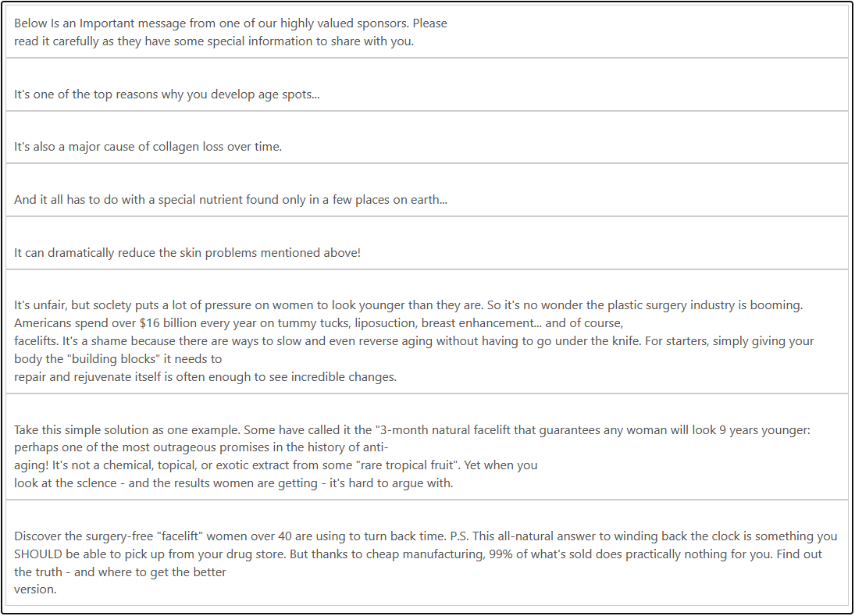
Task: Click the line 'body the "building blocks" it needs to'
Action: [118, 359]
